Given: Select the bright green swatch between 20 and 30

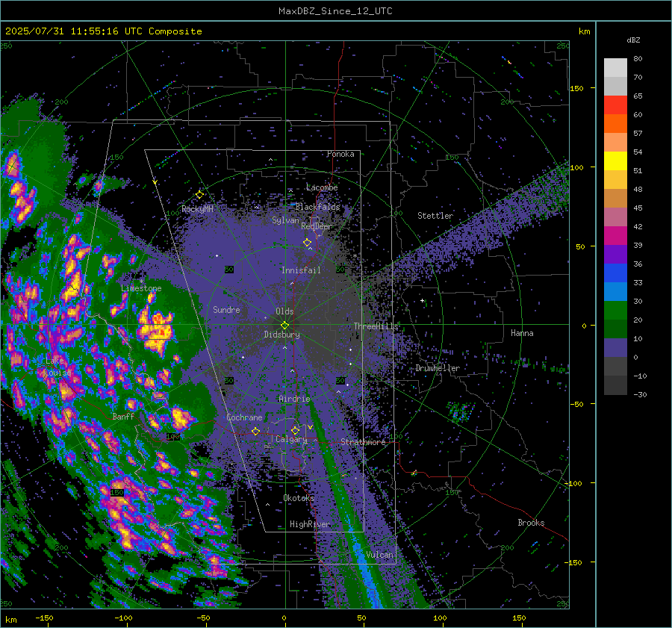Looking at the screenshot, I should pos(615,311).
